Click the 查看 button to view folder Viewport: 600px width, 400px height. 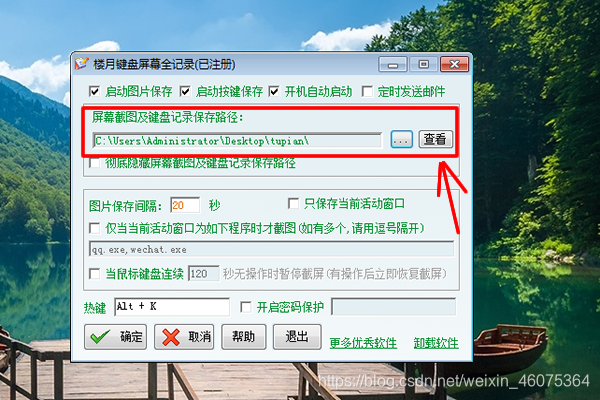click(x=435, y=139)
